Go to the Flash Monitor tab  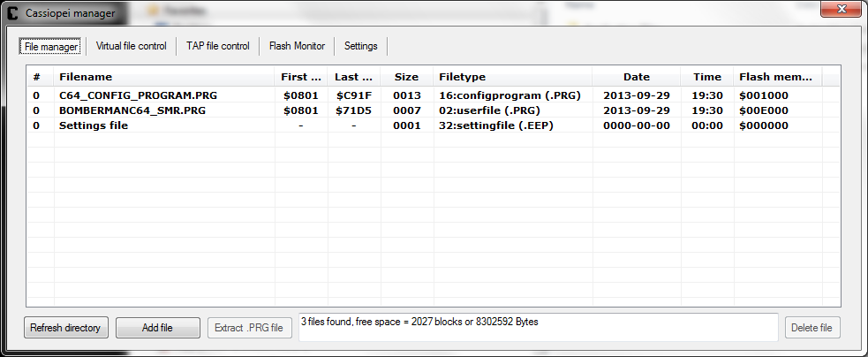297,46
